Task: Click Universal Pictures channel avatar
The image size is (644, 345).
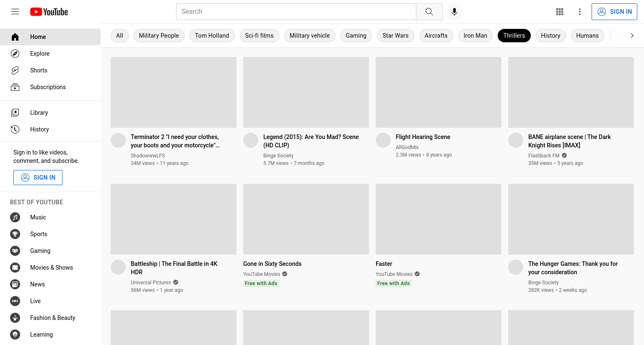Action: 118,267
